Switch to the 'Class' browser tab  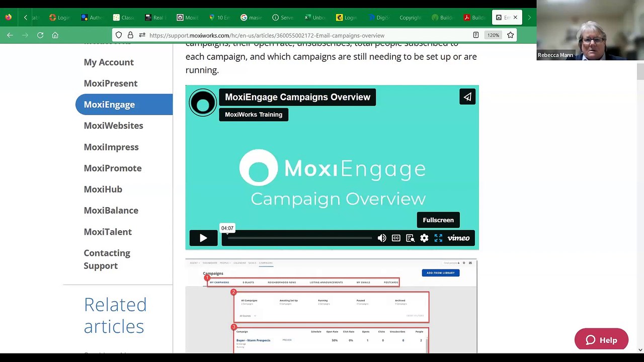124,17
